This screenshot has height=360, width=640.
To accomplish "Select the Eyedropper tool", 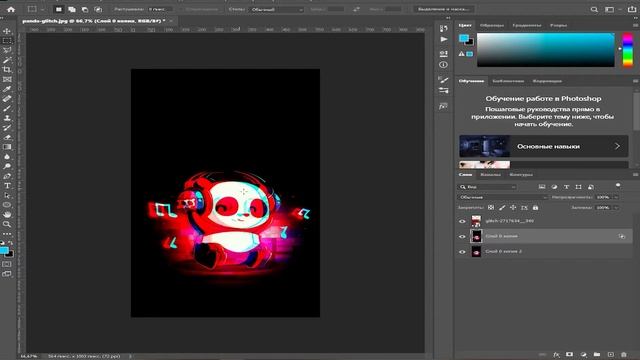I will click(7, 89).
